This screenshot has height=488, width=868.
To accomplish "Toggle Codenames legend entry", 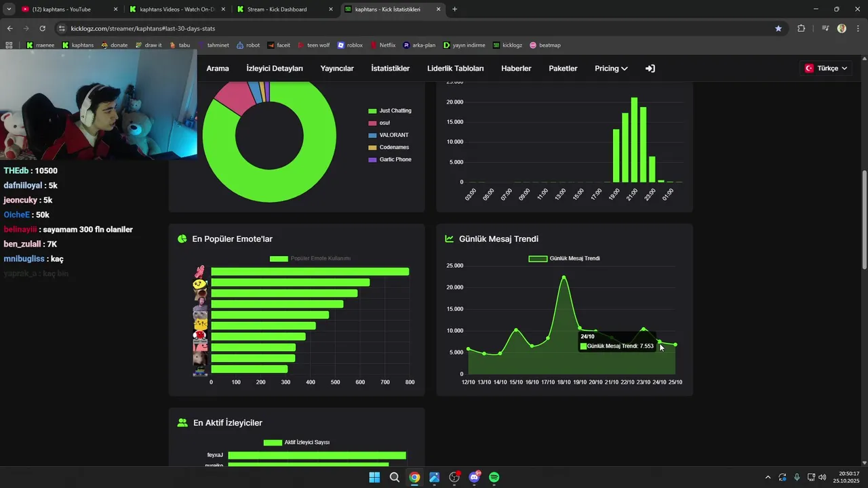I will point(389,147).
